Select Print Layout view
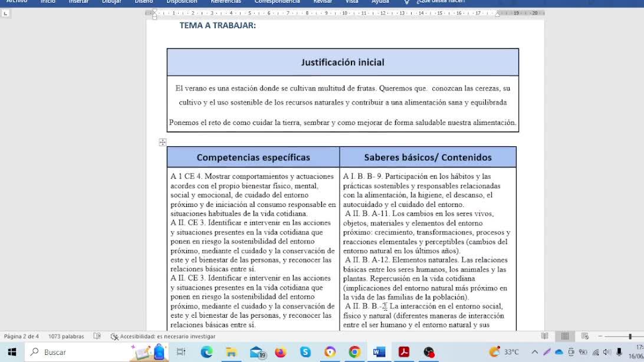This screenshot has width=644, height=362. (565, 336)
